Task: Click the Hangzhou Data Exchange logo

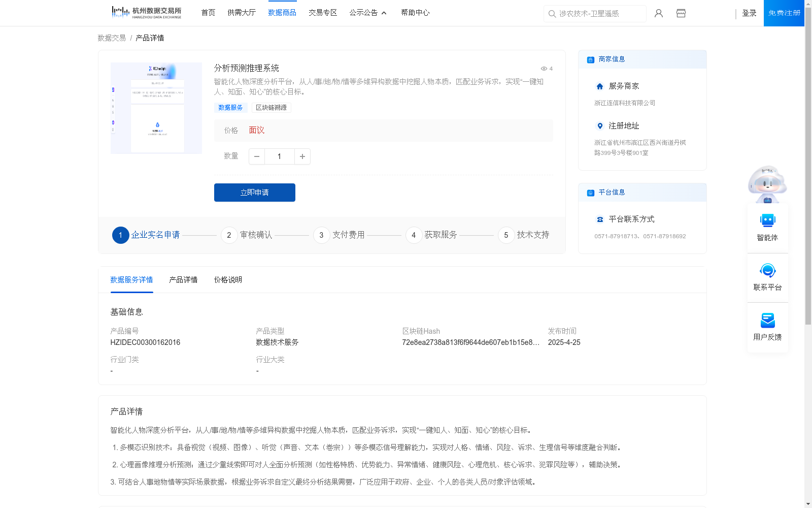Action: click(x=146, y=13)
